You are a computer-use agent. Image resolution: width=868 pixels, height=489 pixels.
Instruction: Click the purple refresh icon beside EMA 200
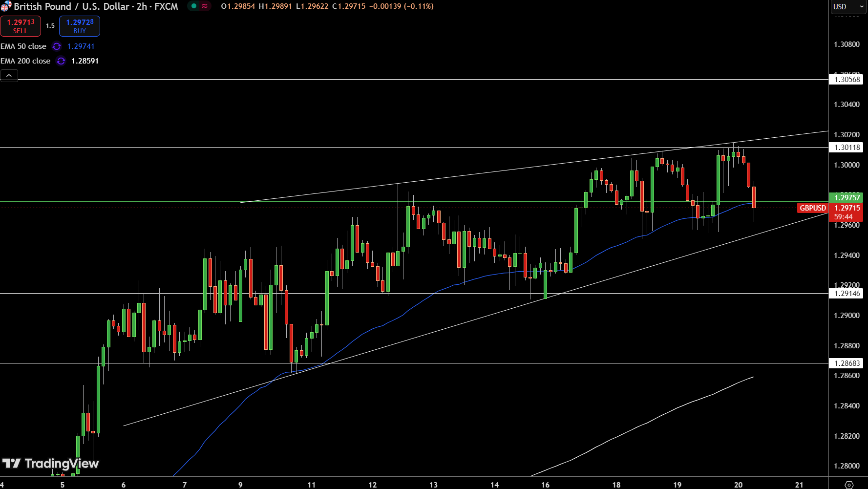pos(61,61)
